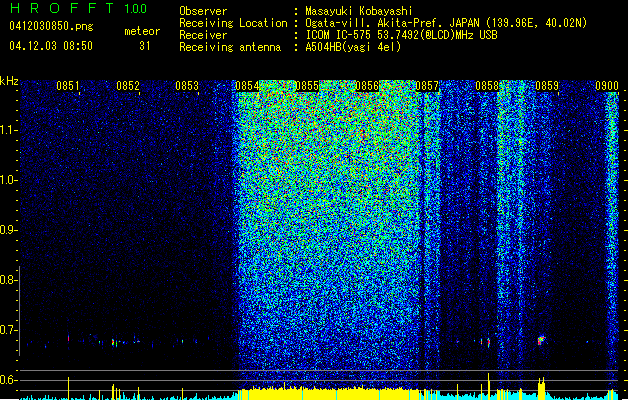Click the 1.0 frequency axis label
Screen dimensions: 629x400
pyautogui.click(x=8, y=180)
